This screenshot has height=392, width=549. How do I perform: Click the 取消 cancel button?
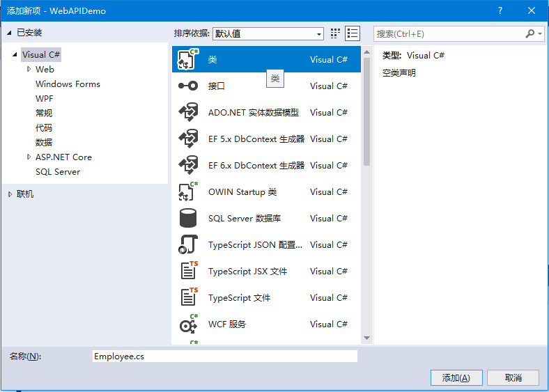pos(513,378)
